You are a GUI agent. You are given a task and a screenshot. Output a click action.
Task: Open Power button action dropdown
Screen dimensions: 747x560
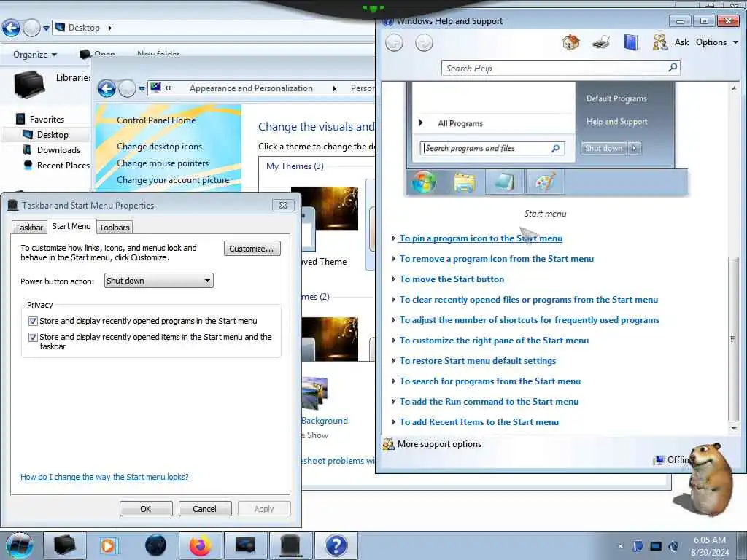tap(158, 281)
